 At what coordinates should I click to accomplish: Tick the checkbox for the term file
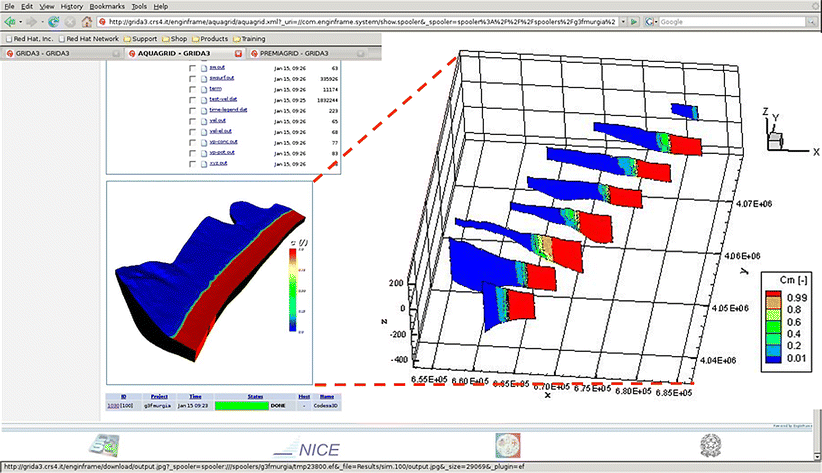(191, 88)
